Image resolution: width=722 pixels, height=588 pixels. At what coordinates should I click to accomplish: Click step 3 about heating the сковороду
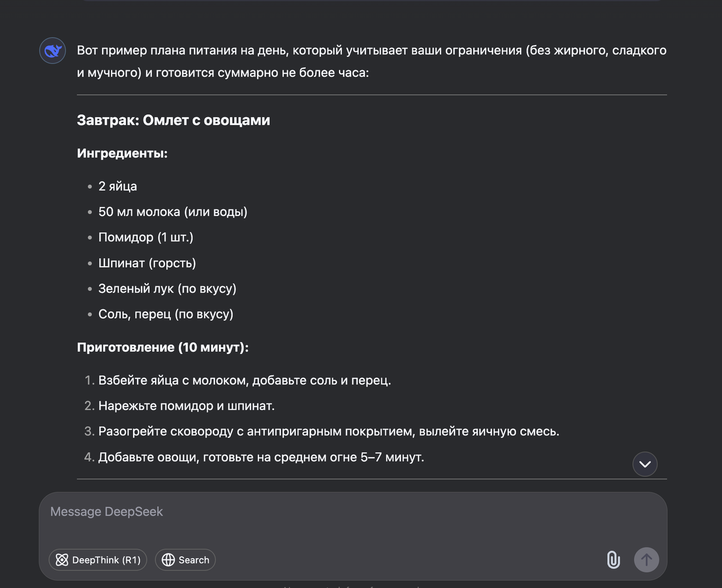tap(328, 431)
